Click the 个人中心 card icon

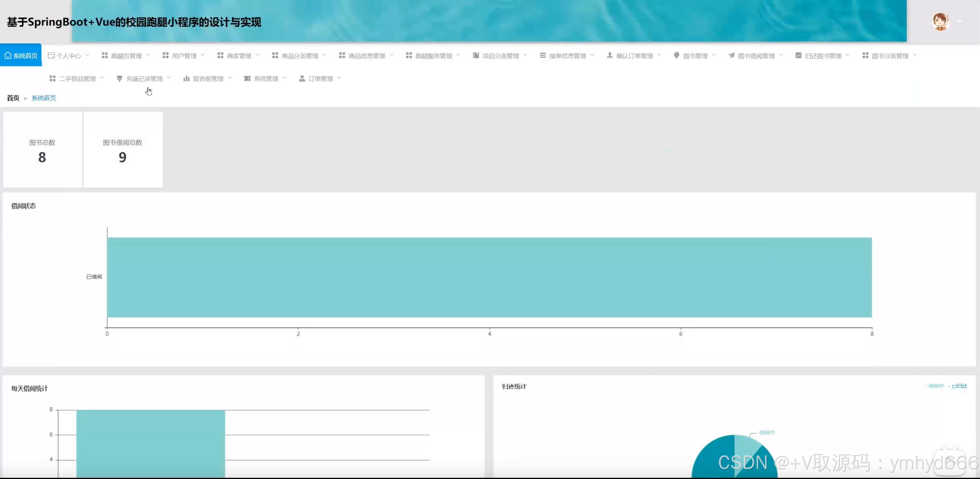tap(51, 56)
